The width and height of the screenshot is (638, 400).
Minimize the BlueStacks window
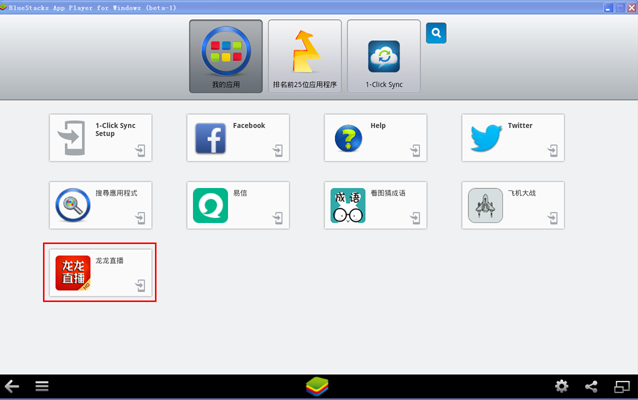point(608,8)
